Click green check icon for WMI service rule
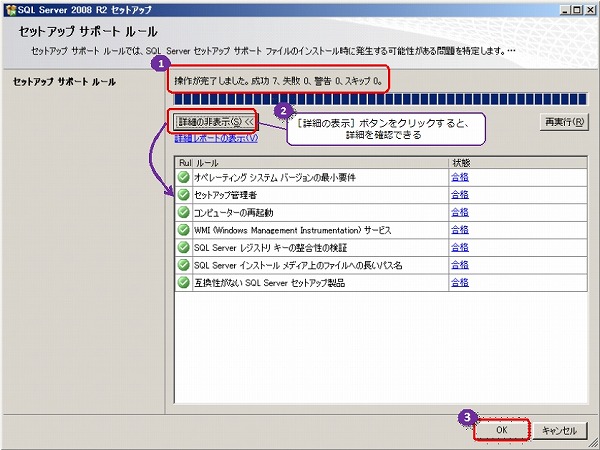600x450 pixels. click(x=184, y=230)
